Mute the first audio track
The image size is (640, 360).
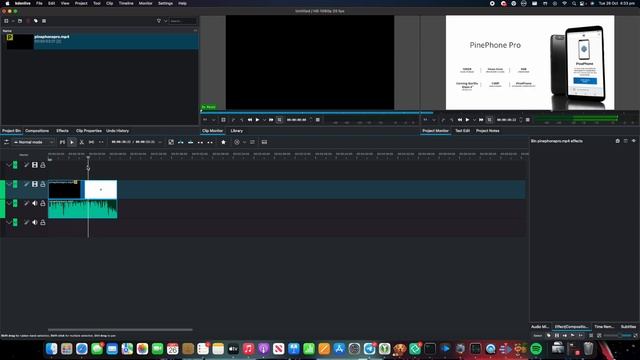pyautogui.click(x=35, y=203)
